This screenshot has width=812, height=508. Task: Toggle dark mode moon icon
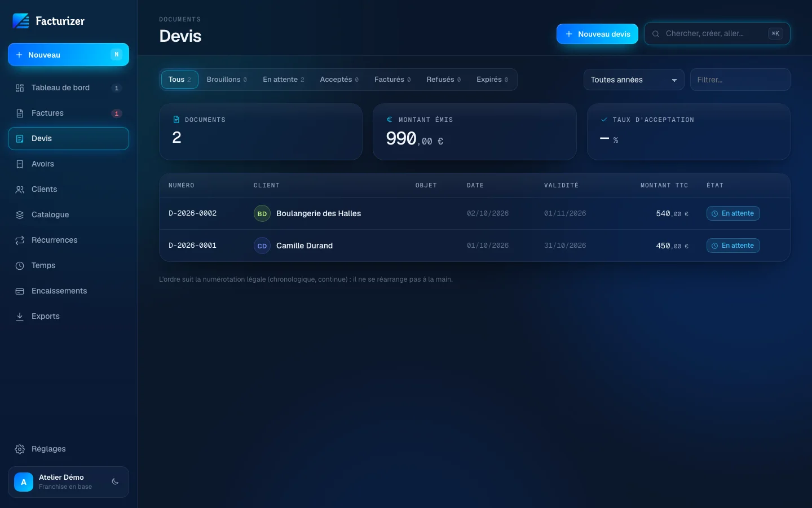point(115,481)
